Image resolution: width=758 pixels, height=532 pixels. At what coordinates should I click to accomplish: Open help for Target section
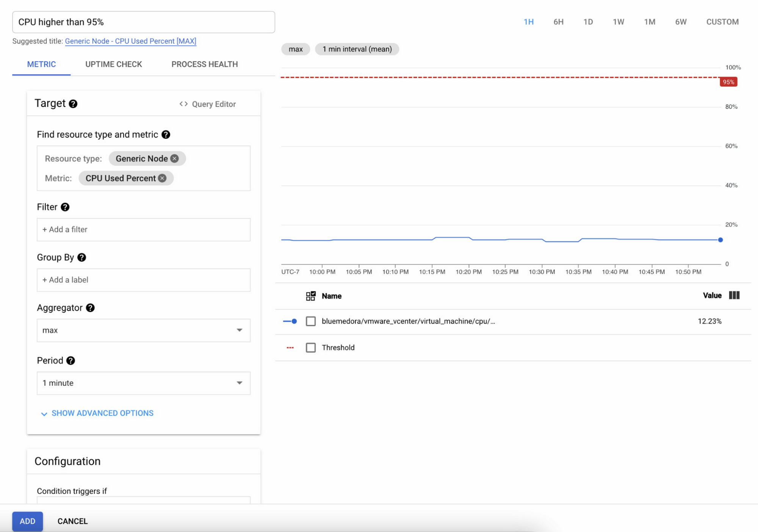pyautogui.click(x=73, y=104)
